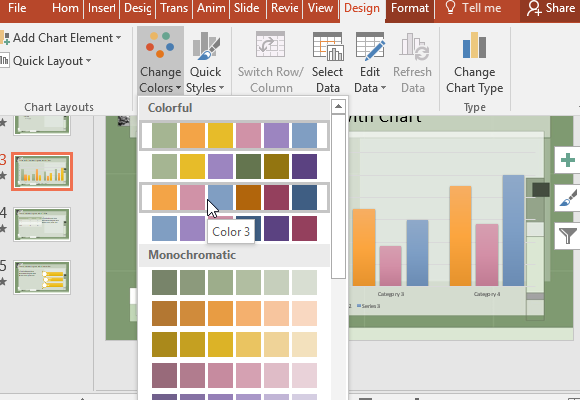The image size is (580, 400).
Task: Select slide 4 thumbnail
Action: click(x=42, y=225)
